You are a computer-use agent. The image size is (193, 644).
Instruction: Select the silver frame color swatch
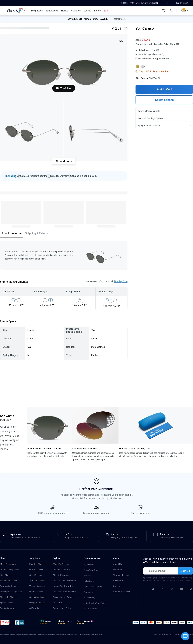point(143,67)
